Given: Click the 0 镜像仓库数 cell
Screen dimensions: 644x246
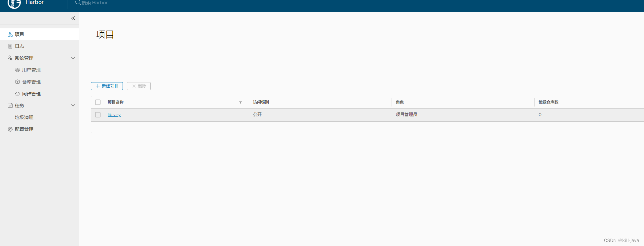Looking at the screenshot, I should click(x=540, y=115).
